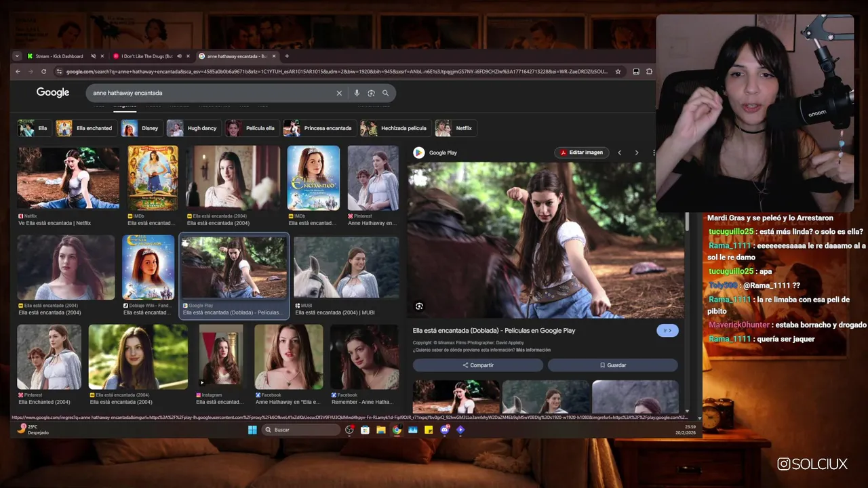Open a new browser tab

tap(287, 56)
